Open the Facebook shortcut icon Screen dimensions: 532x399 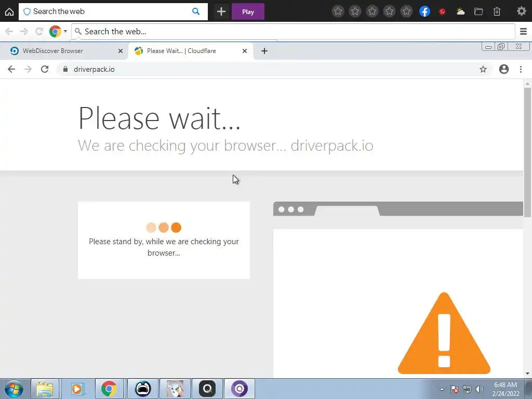424,11
